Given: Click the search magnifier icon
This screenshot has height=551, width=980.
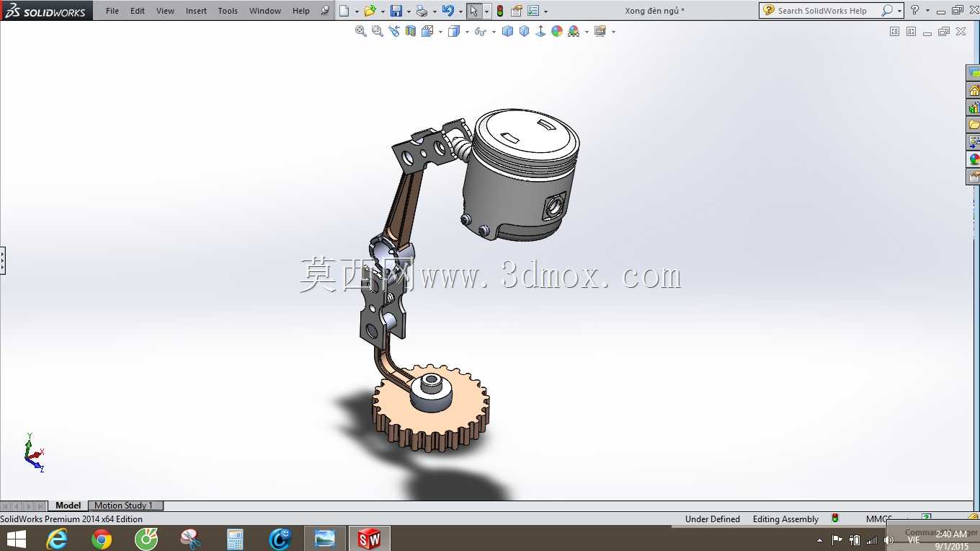Looking at the screenshot, I should coord(887,11).
